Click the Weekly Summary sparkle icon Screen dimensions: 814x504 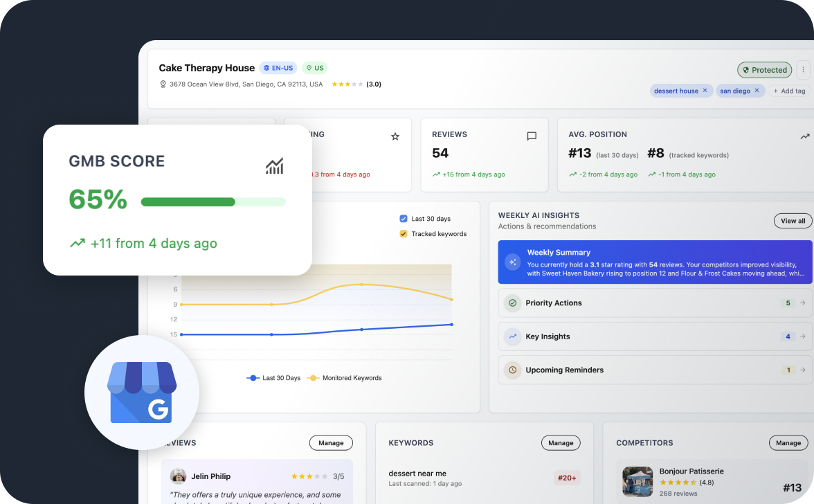(x=513, y=262)
